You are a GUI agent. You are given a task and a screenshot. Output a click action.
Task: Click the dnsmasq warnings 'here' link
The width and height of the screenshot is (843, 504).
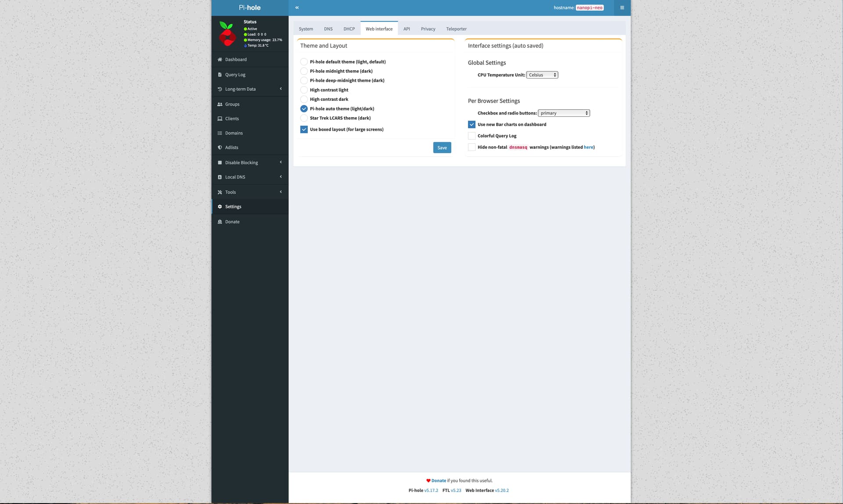coord(588,147)
